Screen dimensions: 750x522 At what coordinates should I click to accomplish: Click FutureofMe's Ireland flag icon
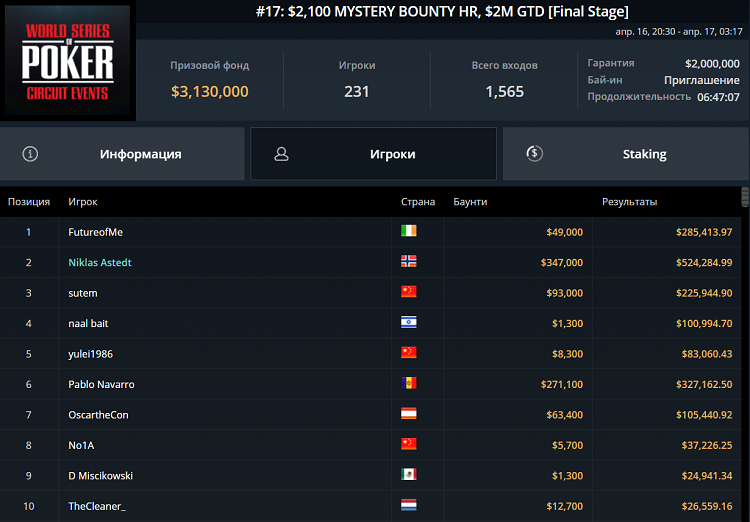tap(408, 231)
